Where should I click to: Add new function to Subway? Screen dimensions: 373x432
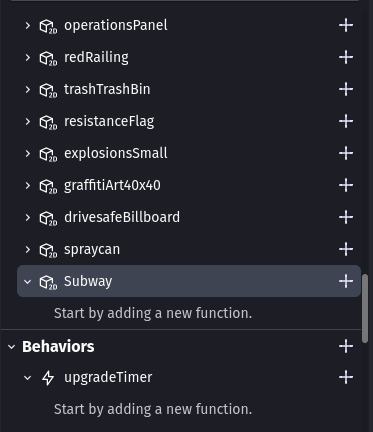pos(346,281)
